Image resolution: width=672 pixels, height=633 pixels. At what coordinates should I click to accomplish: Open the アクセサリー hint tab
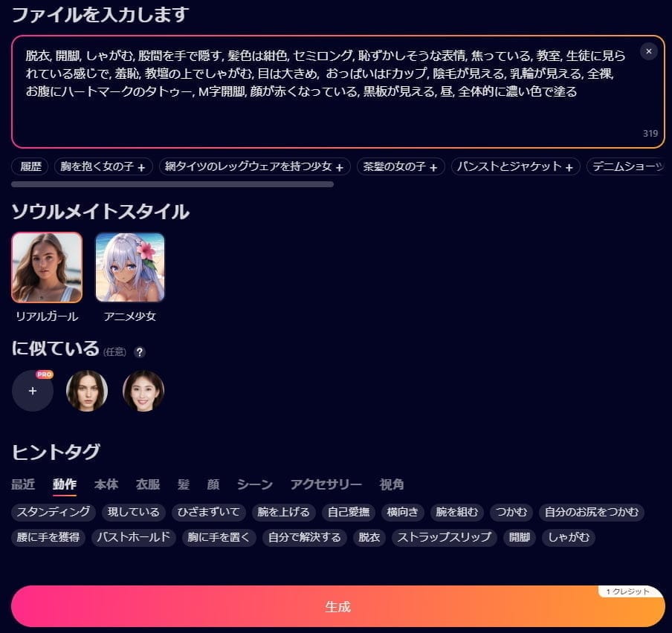326,484
